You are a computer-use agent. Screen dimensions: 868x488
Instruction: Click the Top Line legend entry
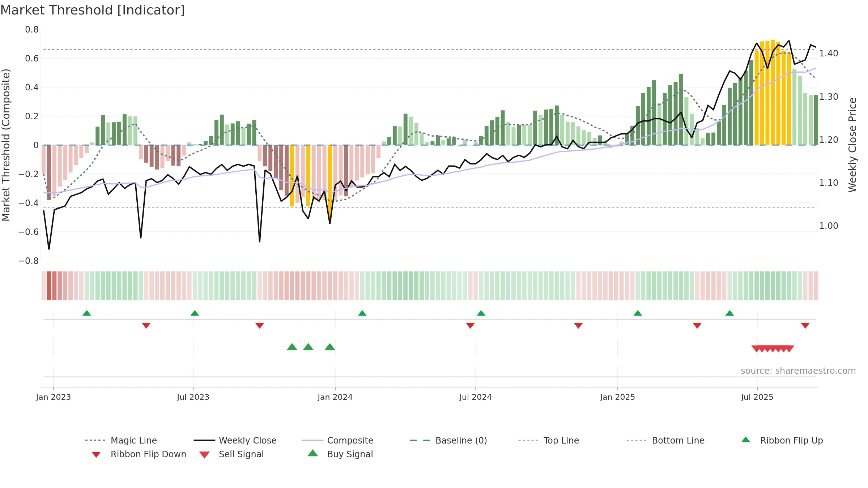(x=549, y=441)
